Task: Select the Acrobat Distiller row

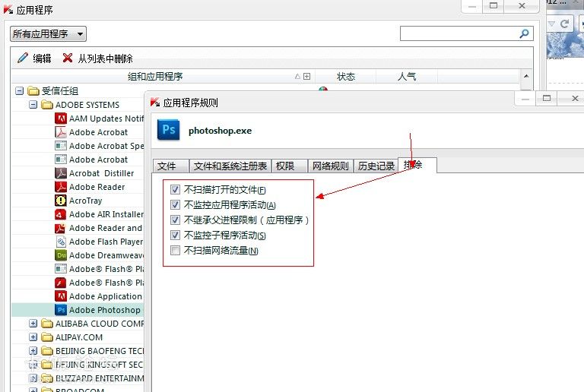Action: pyautogui.click(x=78, y=173)
